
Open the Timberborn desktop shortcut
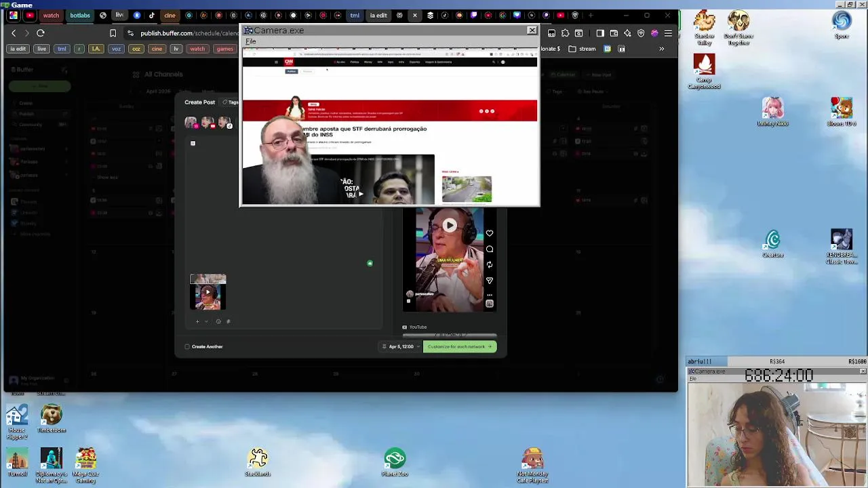pos(52,419)
